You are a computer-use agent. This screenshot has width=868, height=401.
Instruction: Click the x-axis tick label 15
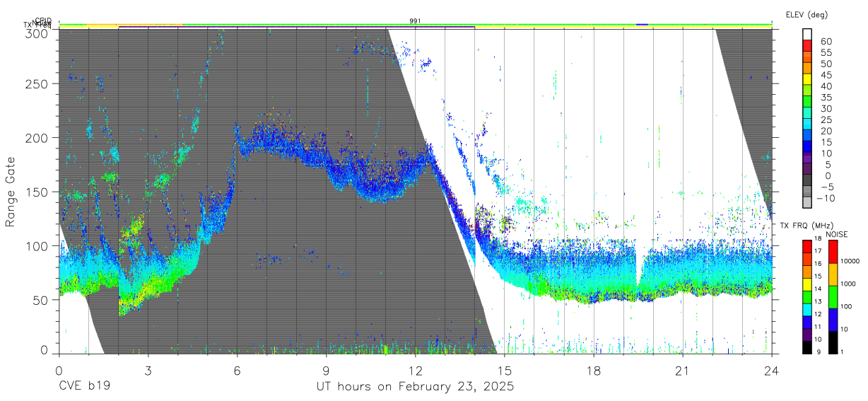tap(505, 370)
